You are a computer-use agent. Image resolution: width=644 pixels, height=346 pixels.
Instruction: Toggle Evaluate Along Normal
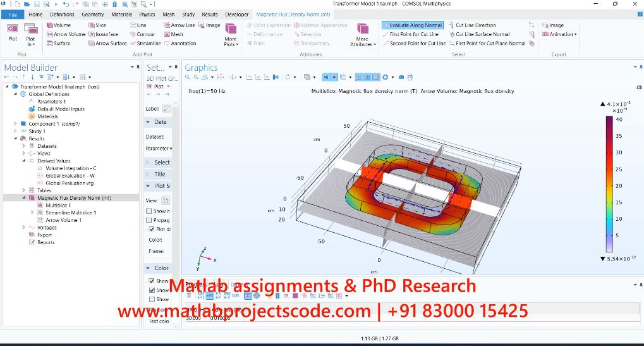coord(412,25)
